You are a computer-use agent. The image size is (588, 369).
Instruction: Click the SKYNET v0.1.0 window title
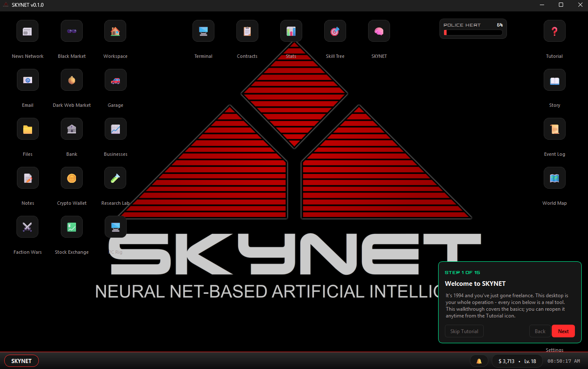(27, 5)
